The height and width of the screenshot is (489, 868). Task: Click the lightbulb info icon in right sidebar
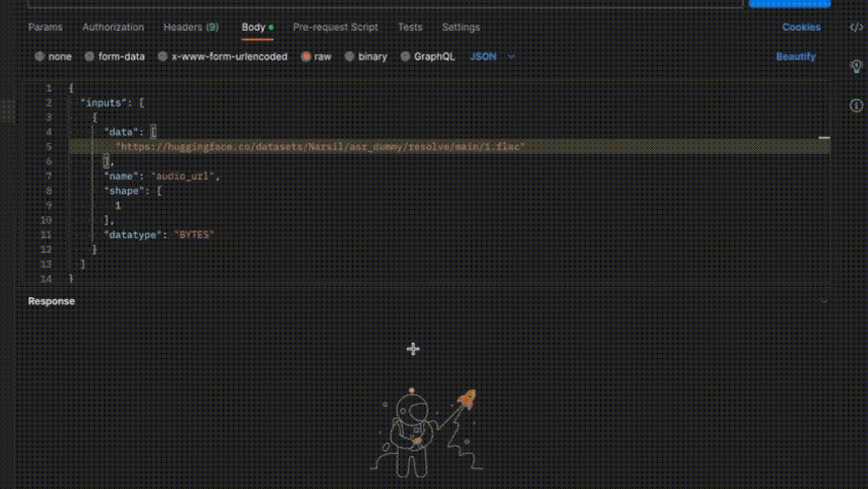[x=856, y=66]
